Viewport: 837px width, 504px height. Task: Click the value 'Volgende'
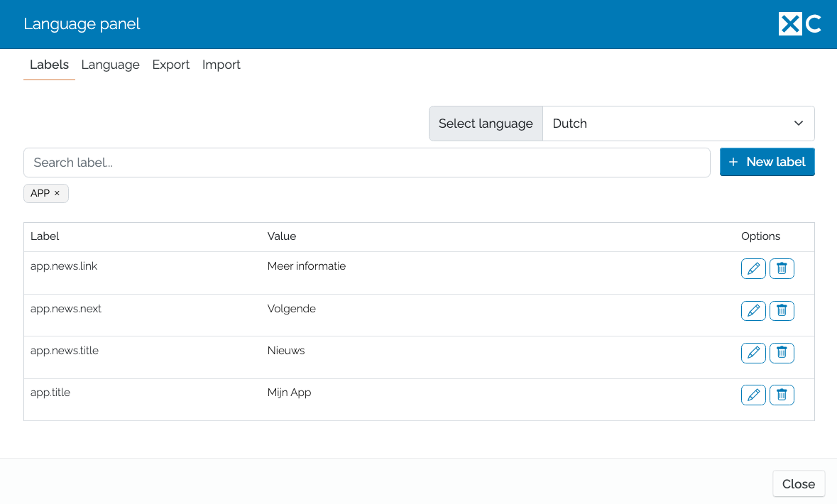point(292,309)
